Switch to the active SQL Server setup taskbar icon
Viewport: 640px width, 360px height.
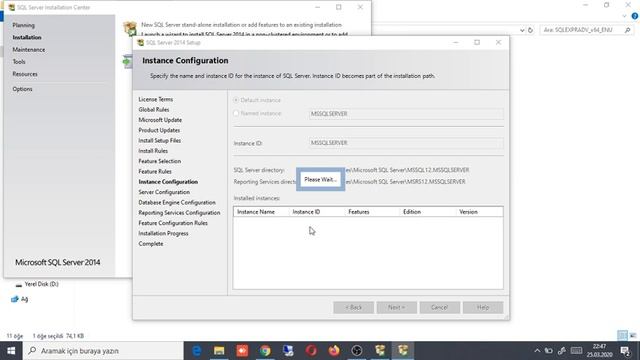pyautogui.click(x=403, y=351)
